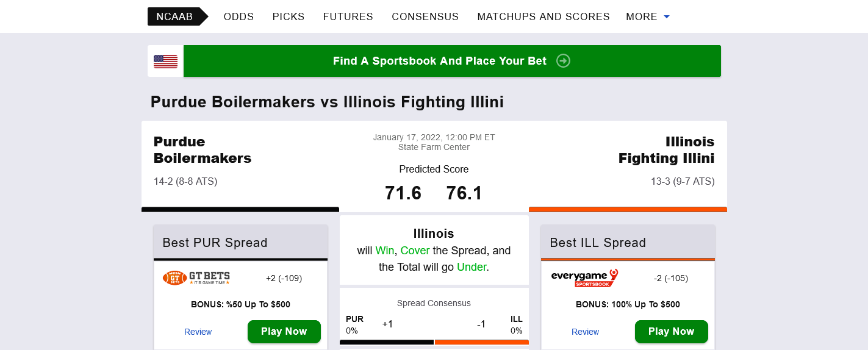
Task: Click the Spread Consensus bar
Action: pos(434,342)
